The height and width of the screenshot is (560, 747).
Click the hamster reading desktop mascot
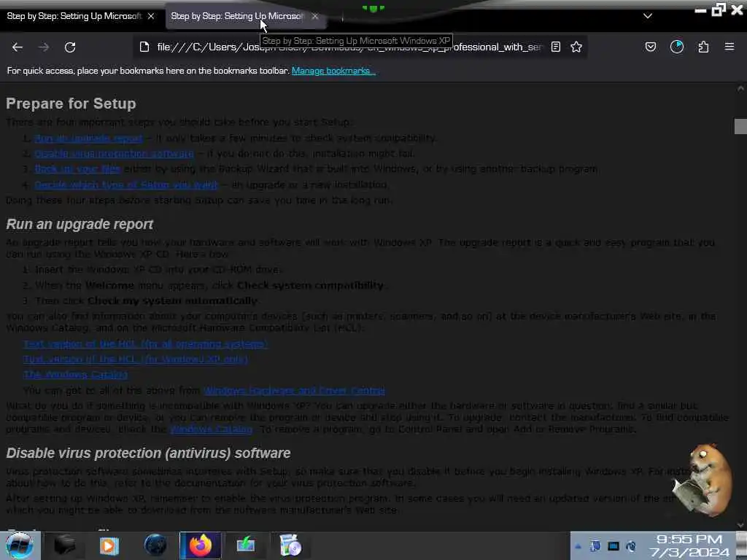click(703, 479)
